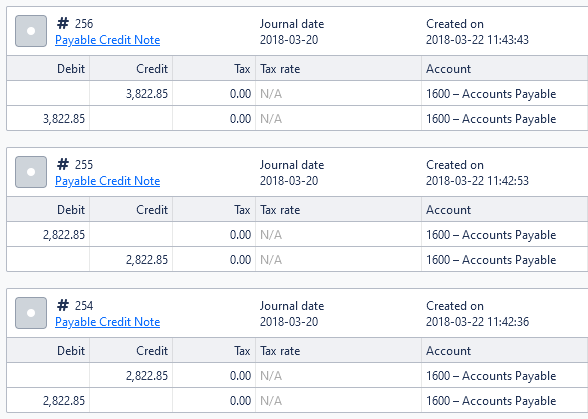
Task: Select the radio button for journal 254
Action: tap(31, 313)
